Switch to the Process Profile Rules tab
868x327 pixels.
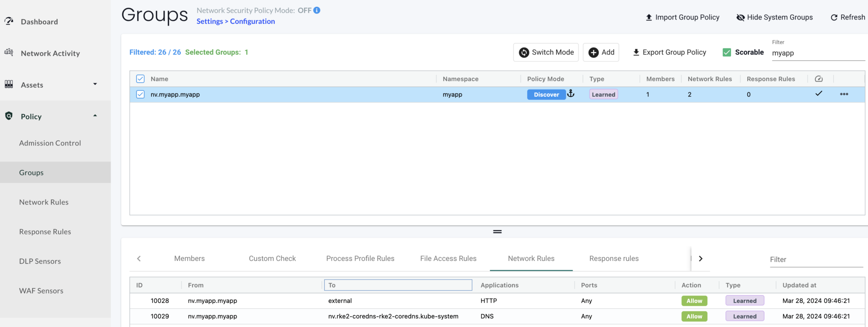coord(360,258)
